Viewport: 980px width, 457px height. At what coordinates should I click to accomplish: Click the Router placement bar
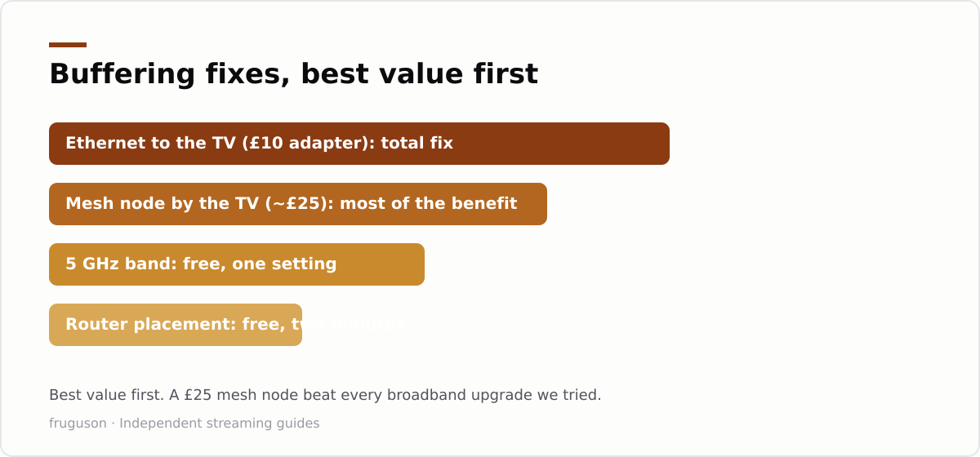(176, 325)
